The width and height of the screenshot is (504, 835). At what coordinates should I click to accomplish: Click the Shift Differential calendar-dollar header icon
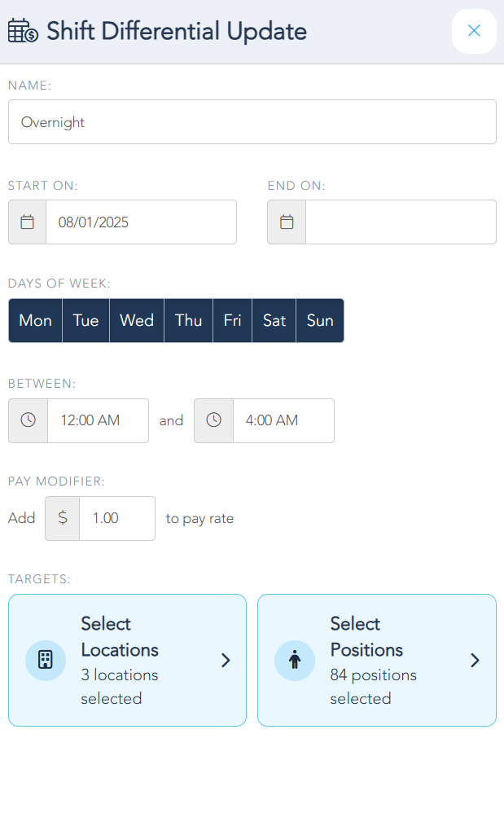23,32
